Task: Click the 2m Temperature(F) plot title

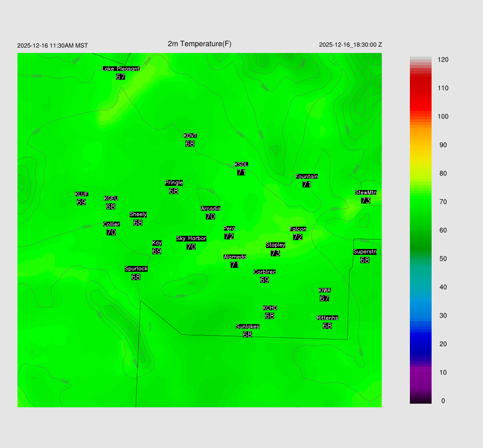Action: pos(200,44)
